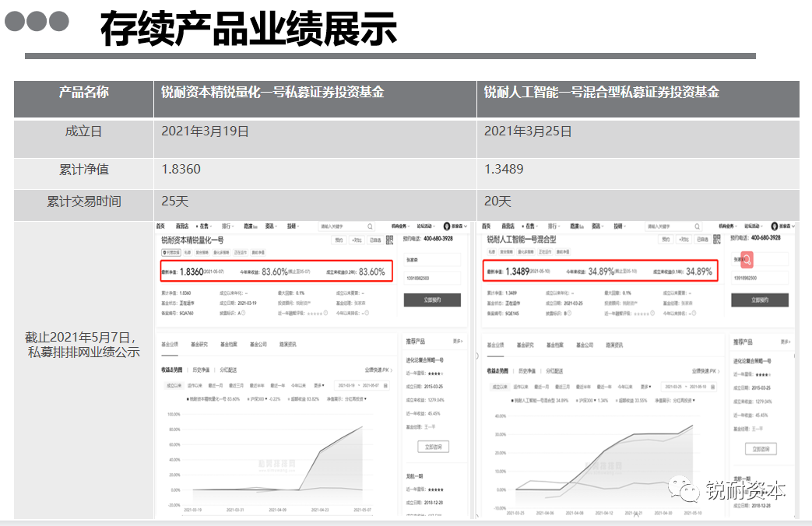Open 更多 link in left 推荐产品 panel
The height and width of the screenshot is (526, 812).
click(x=457, y=341)
